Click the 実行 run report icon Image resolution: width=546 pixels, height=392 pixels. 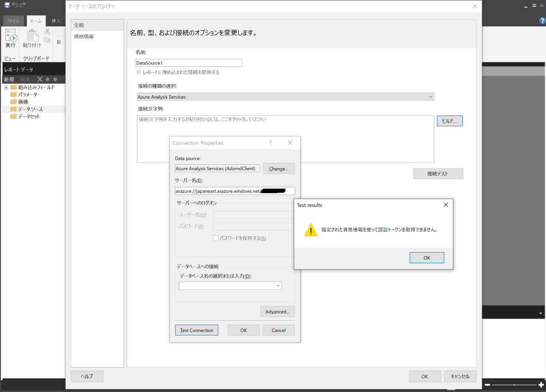tap(11, 35)
